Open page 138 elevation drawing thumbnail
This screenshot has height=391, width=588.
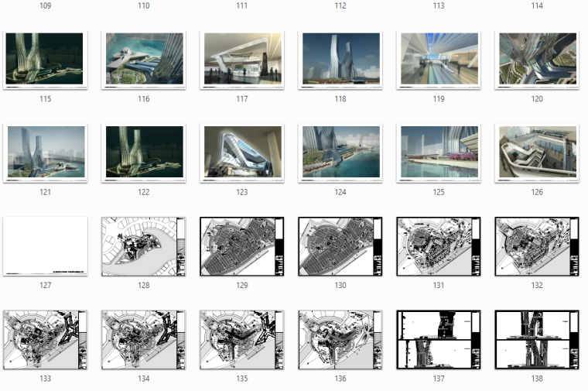point(537,340)
